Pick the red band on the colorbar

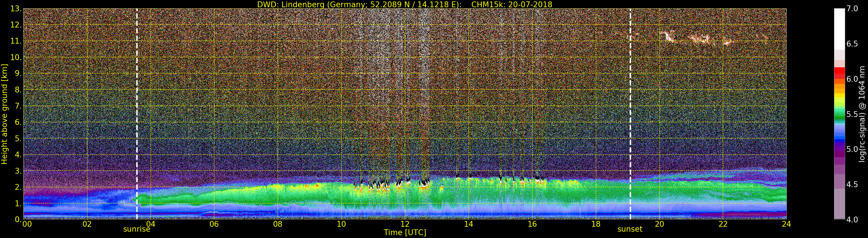click(x=839, y=71)
